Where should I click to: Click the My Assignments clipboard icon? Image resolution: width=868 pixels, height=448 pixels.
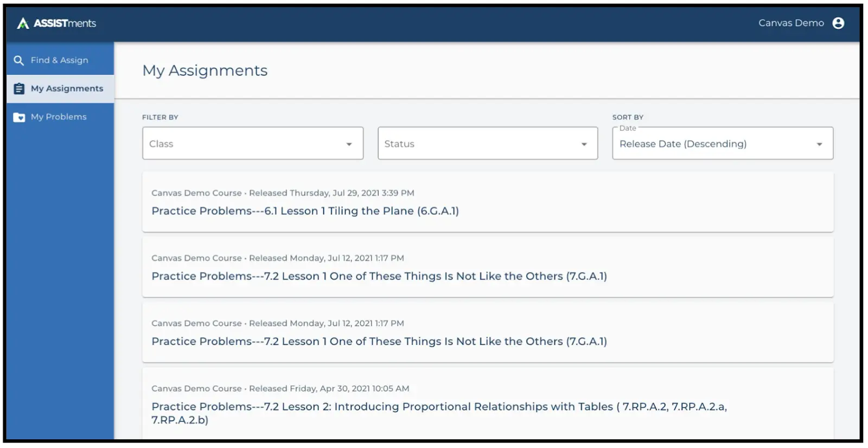pos(18,88)
